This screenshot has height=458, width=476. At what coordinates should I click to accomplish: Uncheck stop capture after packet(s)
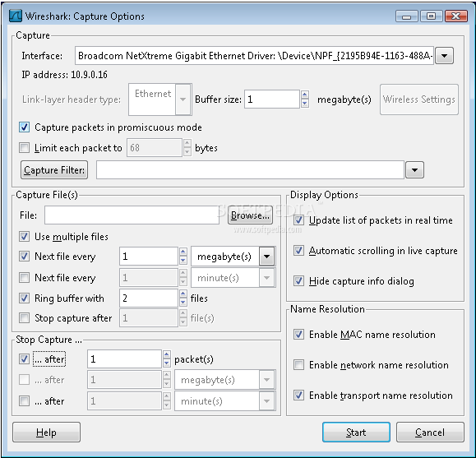pos(25,359)
